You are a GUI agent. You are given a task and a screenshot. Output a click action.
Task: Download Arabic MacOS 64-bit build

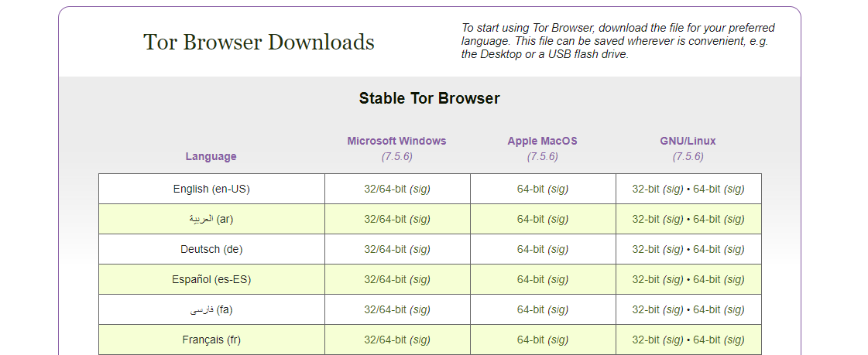point(530,219)
